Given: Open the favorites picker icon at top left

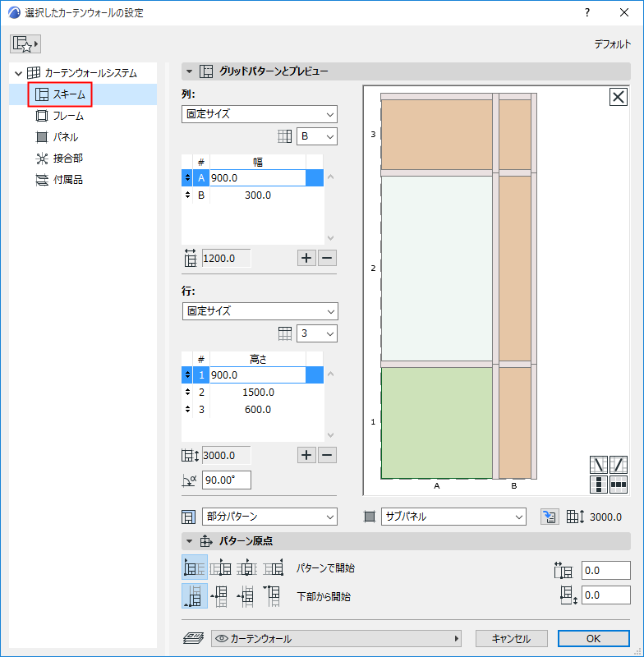Looking at the screenshot, I should (25, 44).
